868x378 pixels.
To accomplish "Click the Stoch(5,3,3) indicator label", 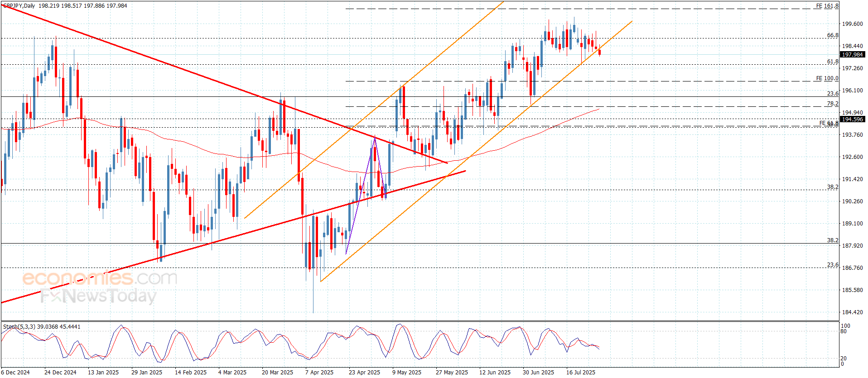I will pyautogui.click(x=19, y=327).
